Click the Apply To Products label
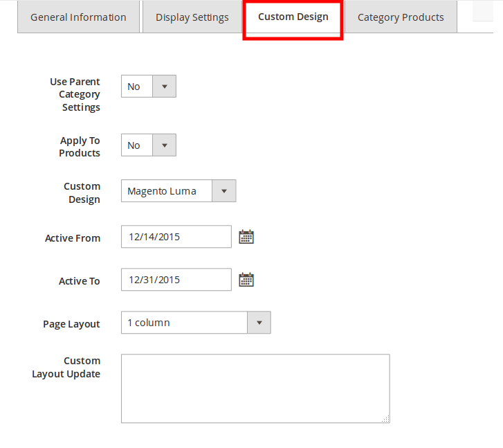This screenshot has width=503, height=448. pyautogui.click(x=80, y=147)
